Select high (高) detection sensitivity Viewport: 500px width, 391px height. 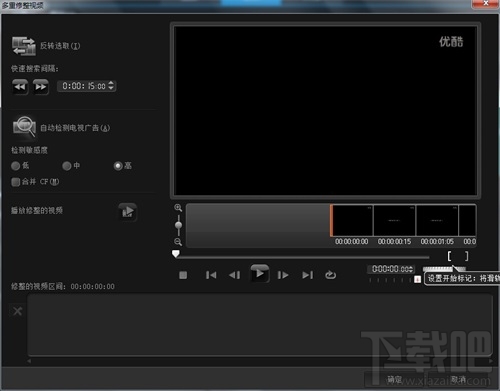coord(118,166)
